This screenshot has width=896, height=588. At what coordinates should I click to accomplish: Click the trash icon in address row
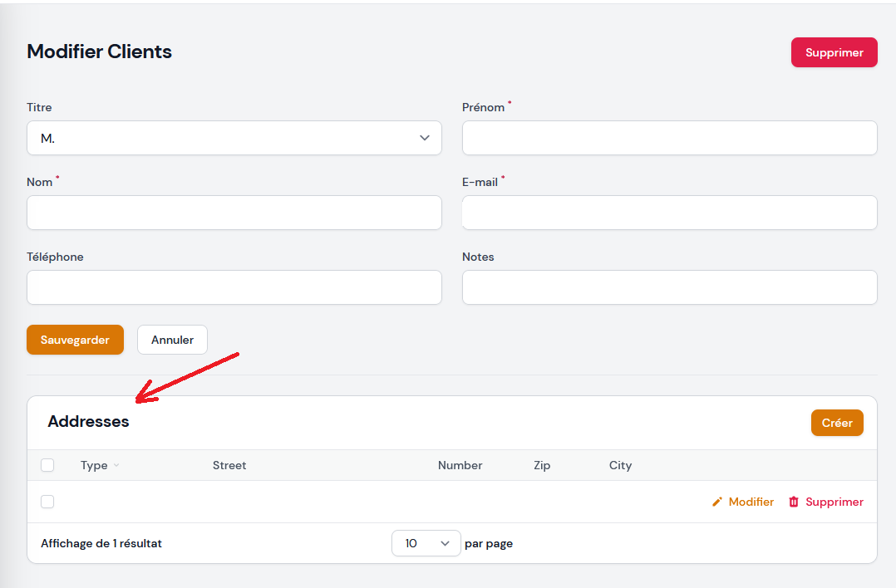794,502
